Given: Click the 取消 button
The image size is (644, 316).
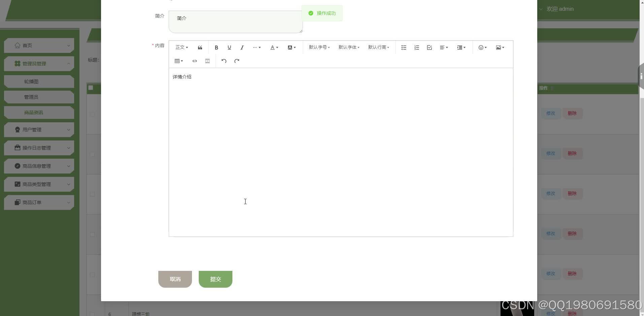Looking at the screenshot, I should coord(175,279).
